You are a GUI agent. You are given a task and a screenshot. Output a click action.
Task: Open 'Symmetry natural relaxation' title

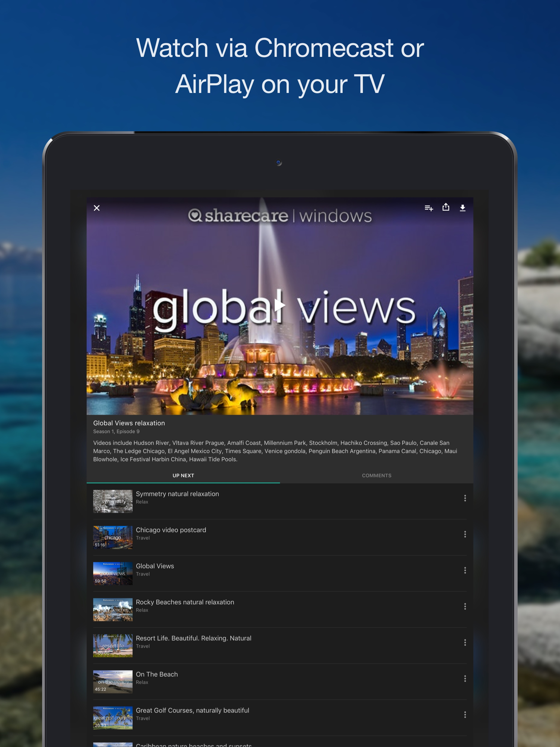(177, 494)
